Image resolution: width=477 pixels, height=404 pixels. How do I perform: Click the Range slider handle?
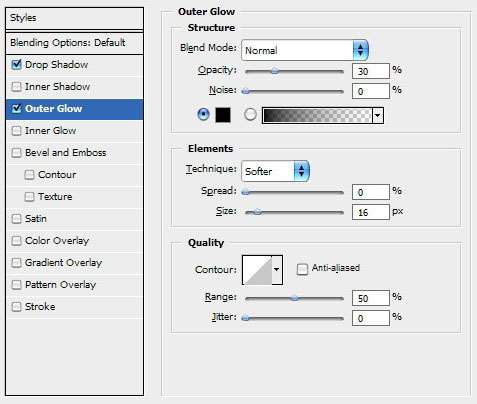[x=294, y=298]
